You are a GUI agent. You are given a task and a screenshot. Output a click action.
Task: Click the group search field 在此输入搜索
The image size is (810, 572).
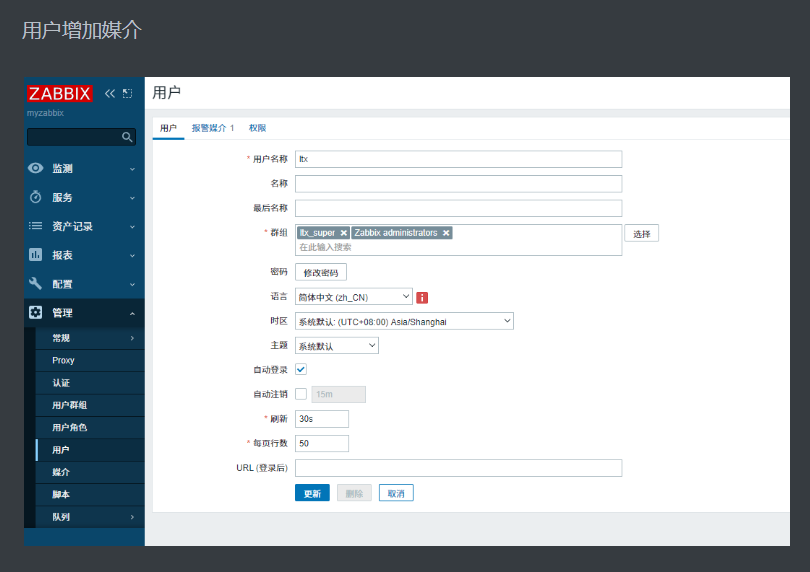459,247
